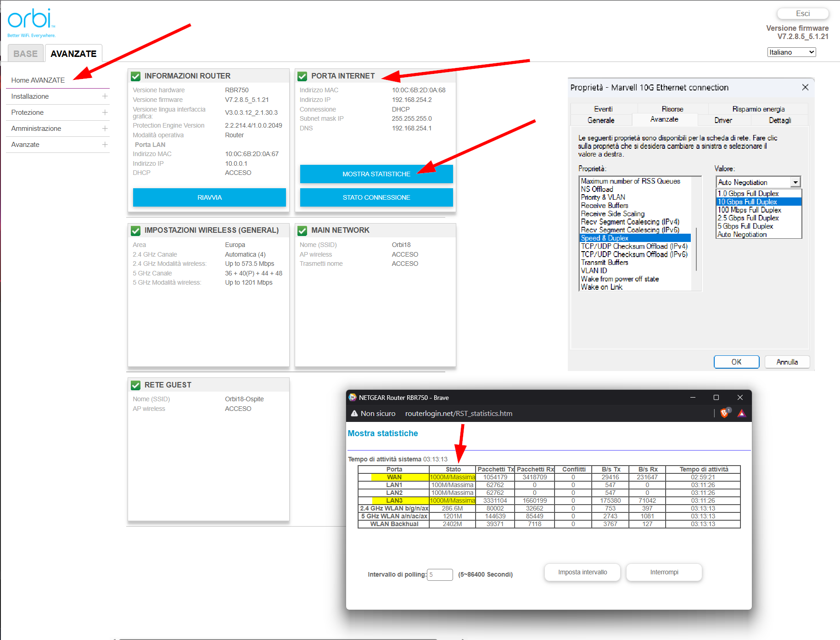
Task: Click the Esci logout button
Action: (x=803, y=14)
